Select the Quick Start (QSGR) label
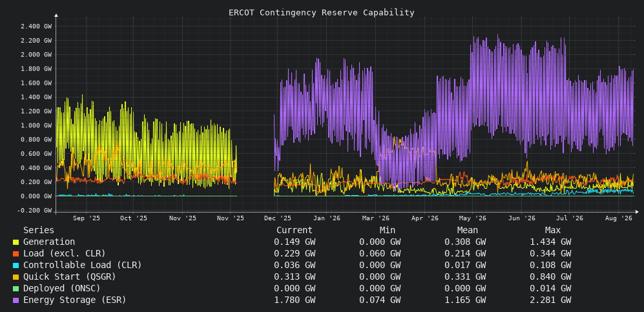The width and height of the screenshot is (644, 312). (69, 277)
